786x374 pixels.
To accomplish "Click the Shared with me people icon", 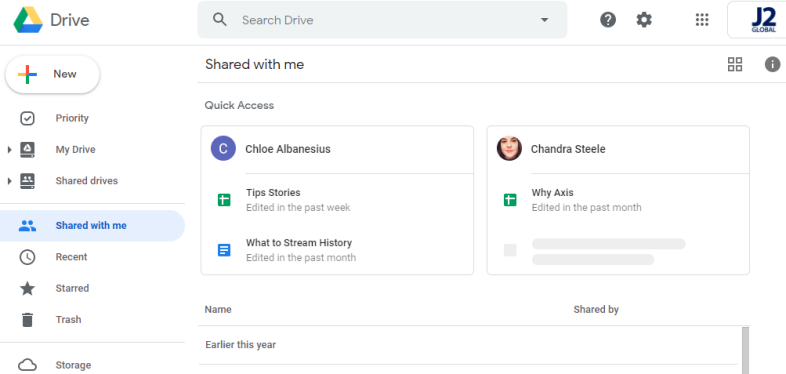I will click(x=27, y=226).
